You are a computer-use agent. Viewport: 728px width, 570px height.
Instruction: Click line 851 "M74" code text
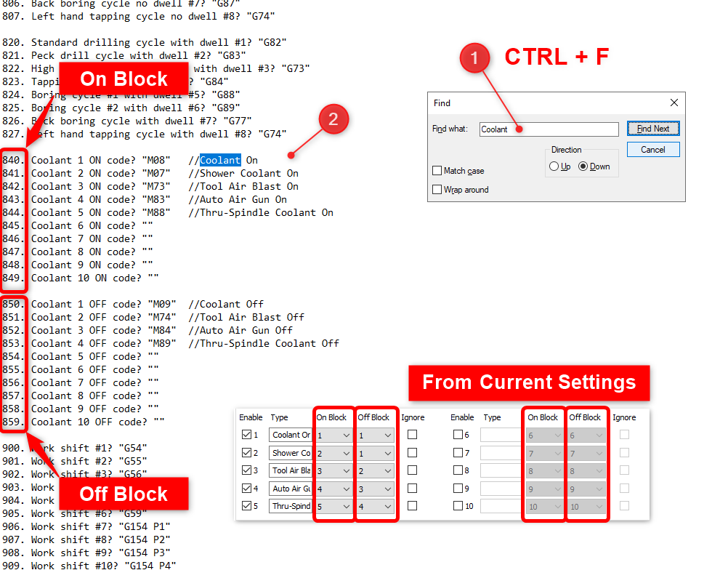pyautogui.click(x=162, y=317)
